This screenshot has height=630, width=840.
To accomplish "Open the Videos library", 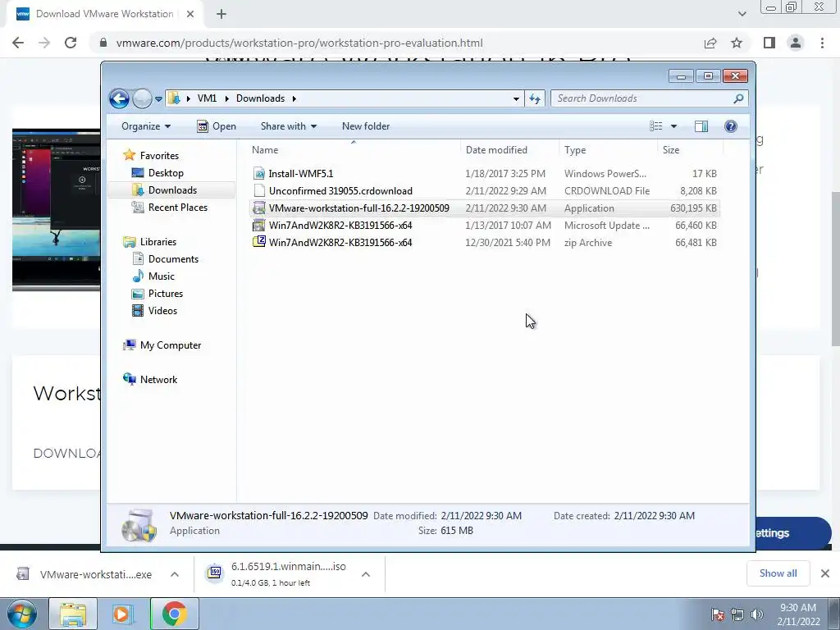I will (x=162, y=311).
